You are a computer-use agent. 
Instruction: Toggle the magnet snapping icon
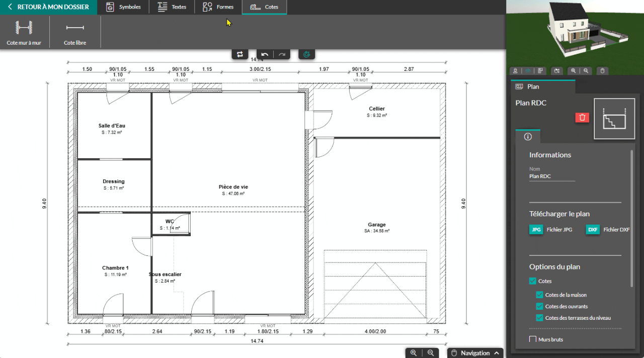pyautogui.click(x=306, y=54)
